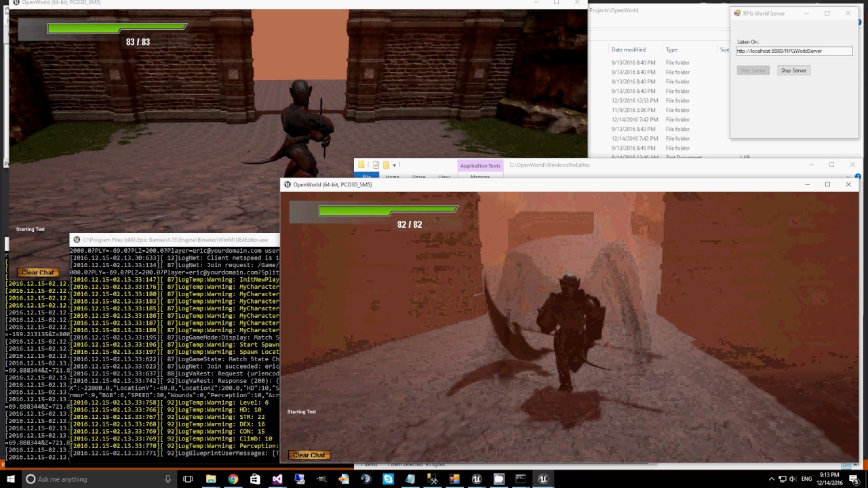Screen dimensions: 868x488
Task: Open Skype from the taskbar
Action: [388, 479]
